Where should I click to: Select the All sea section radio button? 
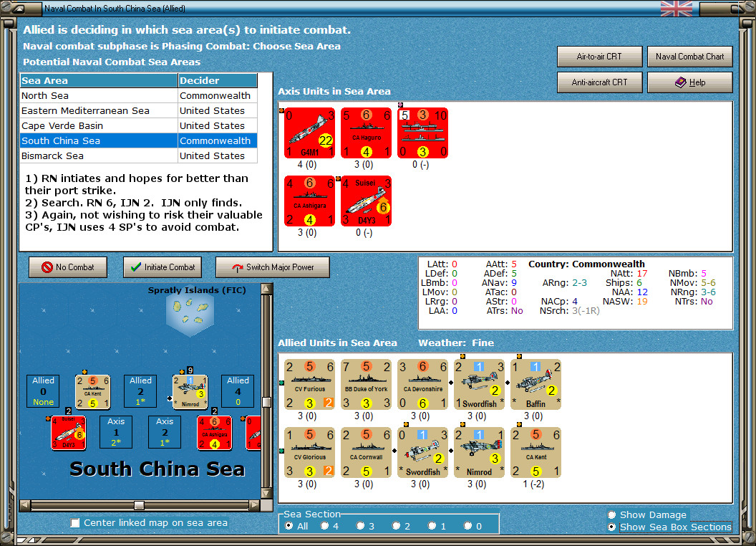point(289,526)
